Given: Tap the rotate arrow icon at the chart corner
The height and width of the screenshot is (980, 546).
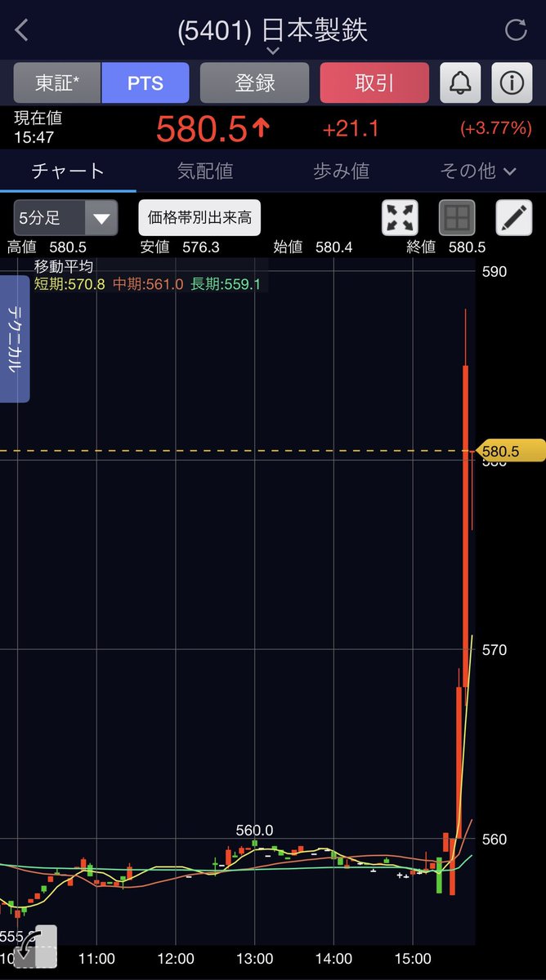Looking at the screenshot, I should [x=34, y=947].
